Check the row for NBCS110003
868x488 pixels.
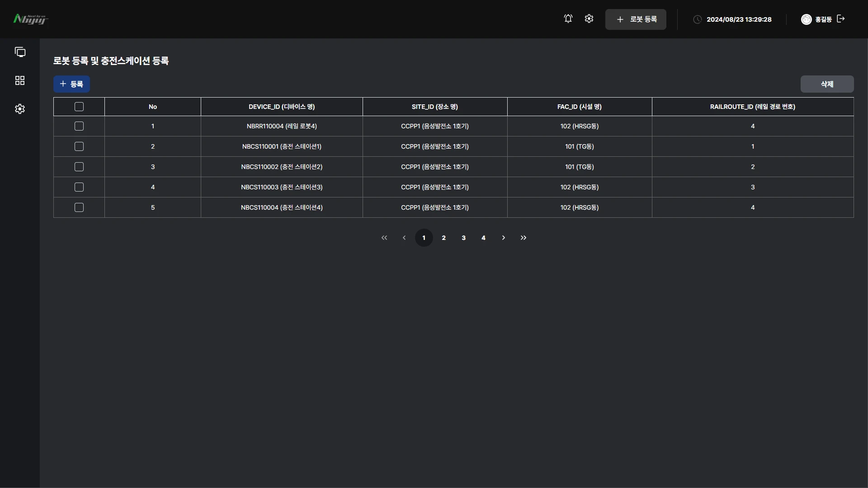pyautogui.click(x=79, y=187)
